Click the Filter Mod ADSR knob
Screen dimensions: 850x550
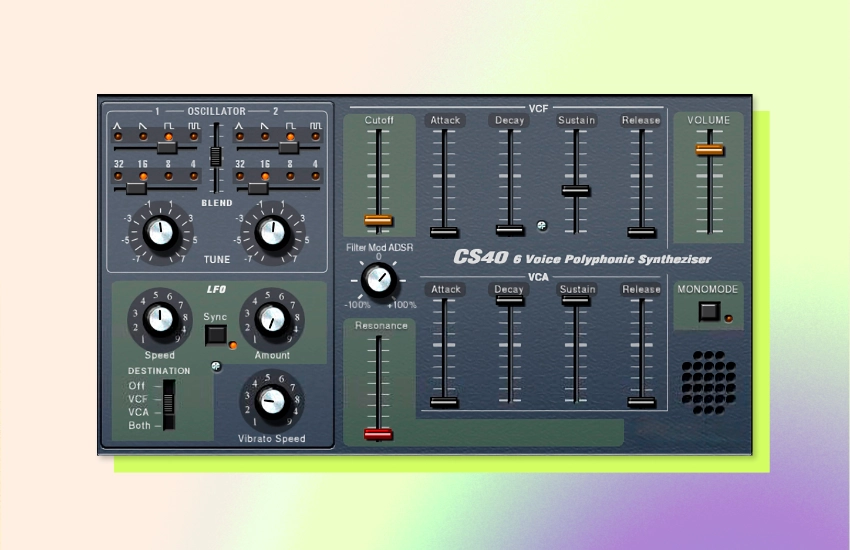pyautogui.click(x=378, y=280)
